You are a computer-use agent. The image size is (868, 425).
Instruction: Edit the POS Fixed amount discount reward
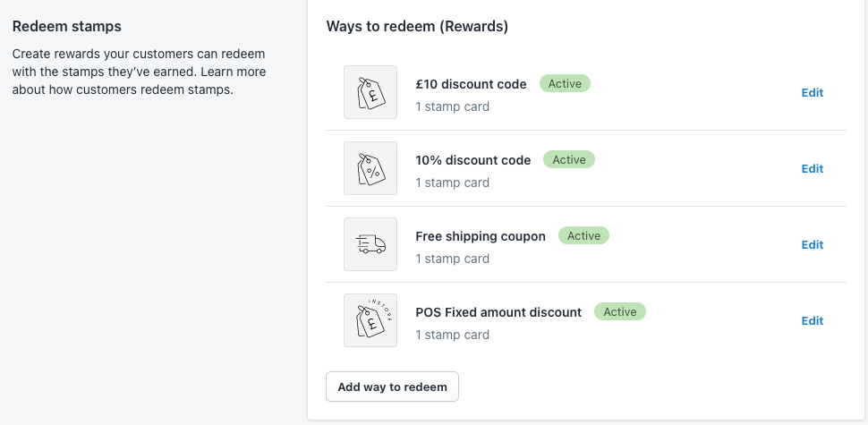click(x=813, y=320)
